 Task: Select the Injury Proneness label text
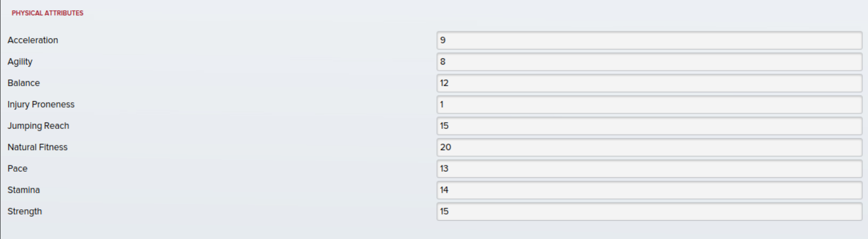click(41, 104)
